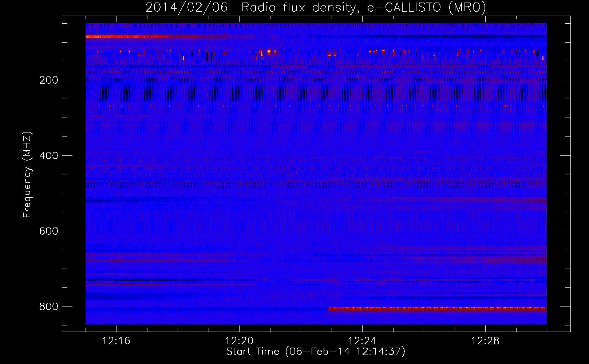This screenshot has width=589, height=364.
Task: Click the '12:16' time tick label
Action: (116, 341)
